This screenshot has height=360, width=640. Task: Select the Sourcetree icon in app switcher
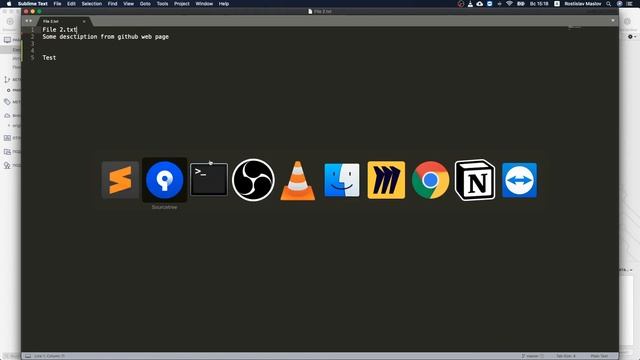(164, 180)
